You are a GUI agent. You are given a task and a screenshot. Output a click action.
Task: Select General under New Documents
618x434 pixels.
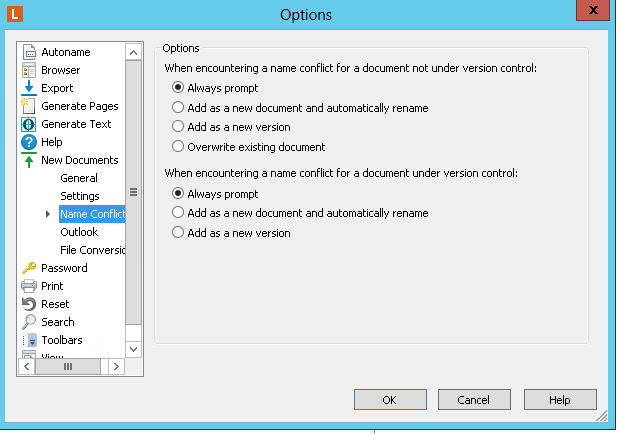click(79, 178)
